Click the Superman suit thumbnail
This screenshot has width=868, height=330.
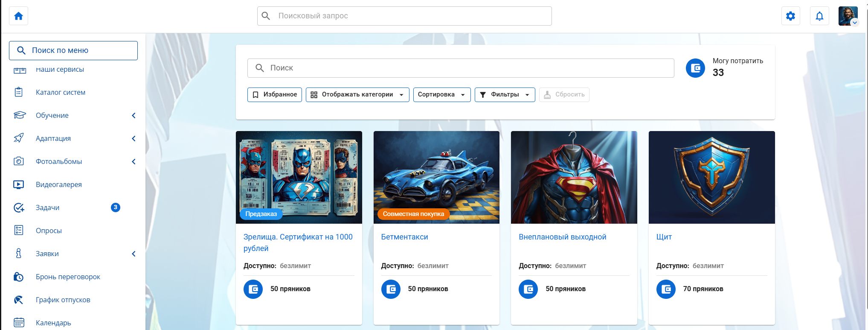(x=574, y=177)
